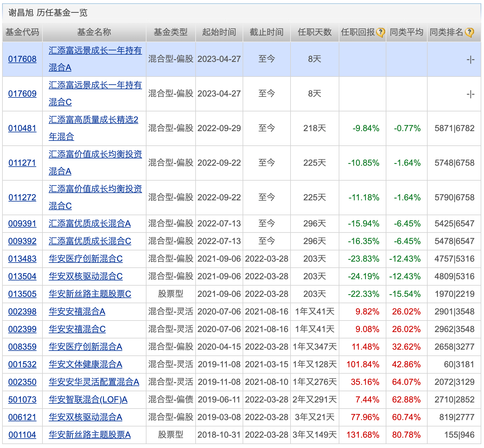
Task: Click the 任职天数 column header
Action: point(315,32)
